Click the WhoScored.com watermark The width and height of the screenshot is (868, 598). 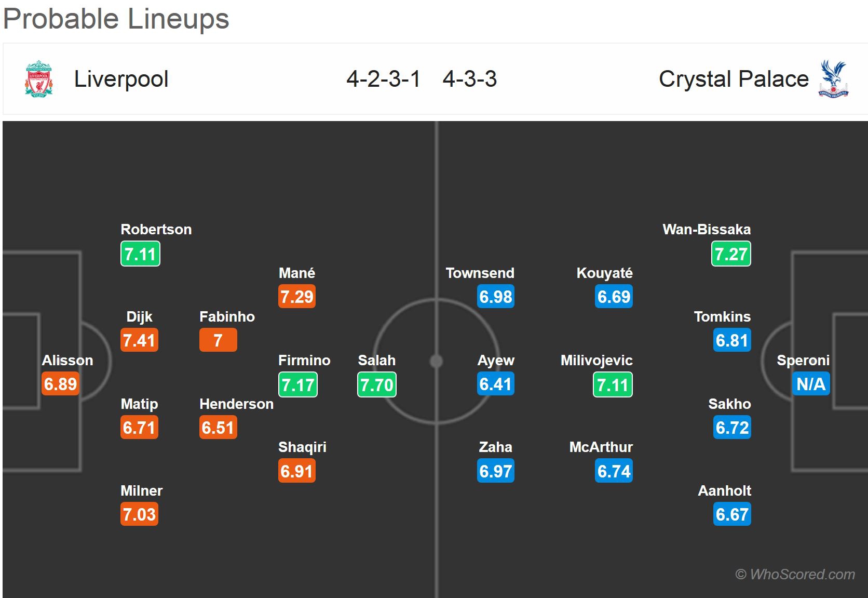795,574
